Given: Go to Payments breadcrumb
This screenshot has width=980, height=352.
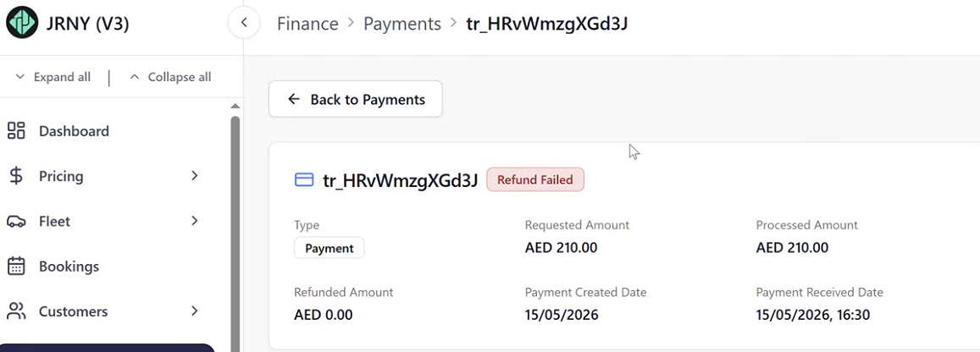Looking at the screenshot, I should coord(402,24).
